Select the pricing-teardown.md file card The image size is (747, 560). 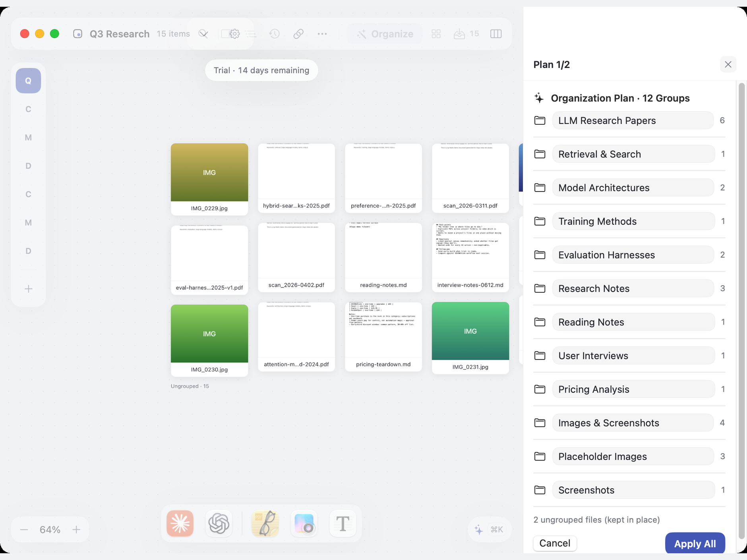click(383, 337)
